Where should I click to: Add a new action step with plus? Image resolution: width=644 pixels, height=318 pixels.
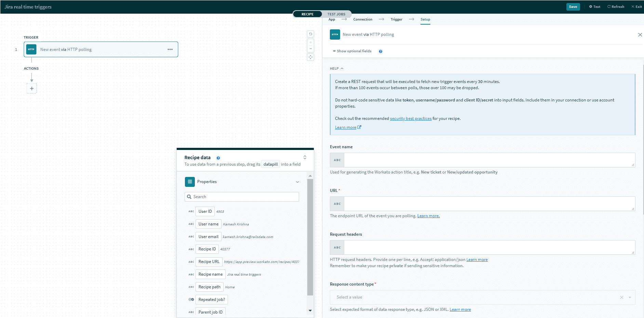[32, 88]
